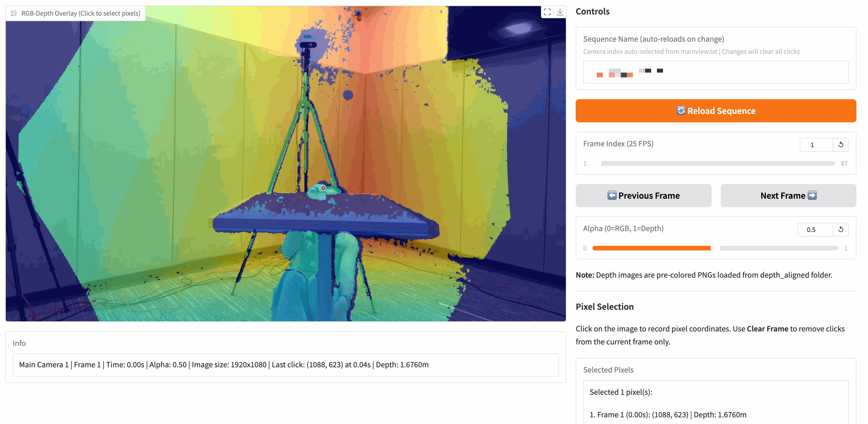868x424 pixels.
Task: Go to Previous Frame
Action: [x=643, y=196]
